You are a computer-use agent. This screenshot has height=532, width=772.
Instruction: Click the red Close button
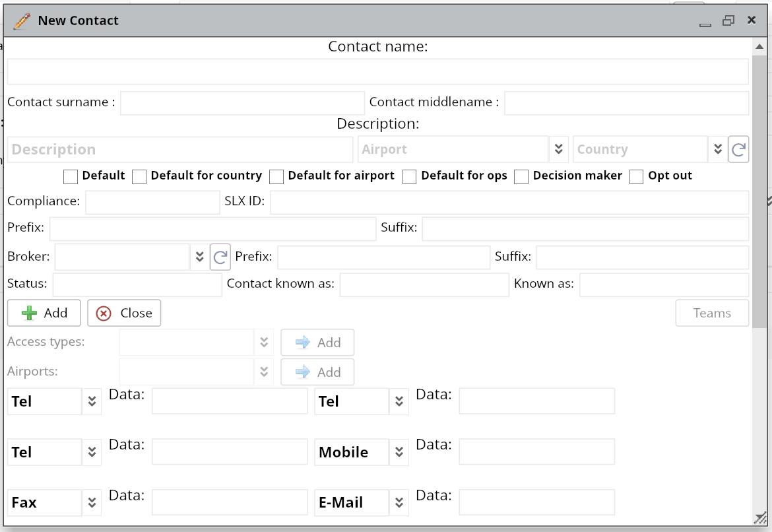[124, 313]
